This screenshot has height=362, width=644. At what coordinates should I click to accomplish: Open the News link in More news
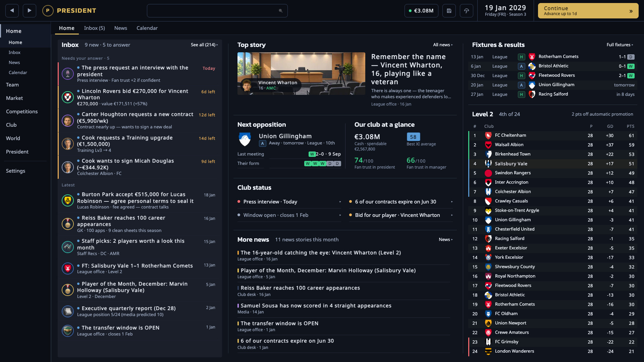[x=445, y=240]
